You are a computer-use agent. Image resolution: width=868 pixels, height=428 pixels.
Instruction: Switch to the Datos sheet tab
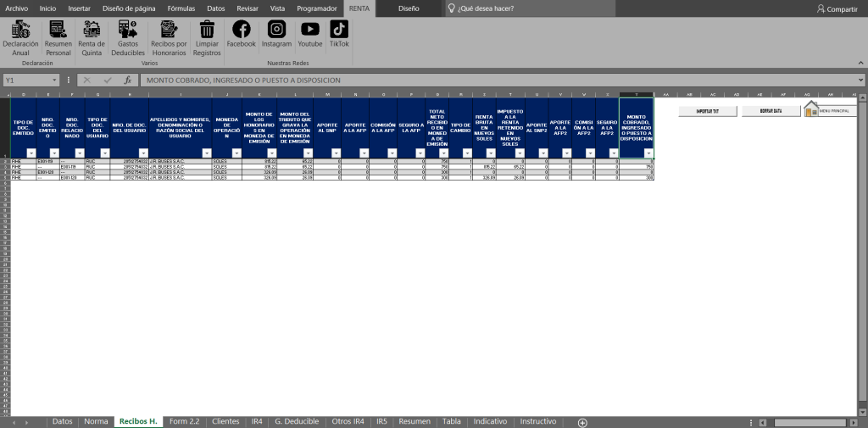click(63, 422)
